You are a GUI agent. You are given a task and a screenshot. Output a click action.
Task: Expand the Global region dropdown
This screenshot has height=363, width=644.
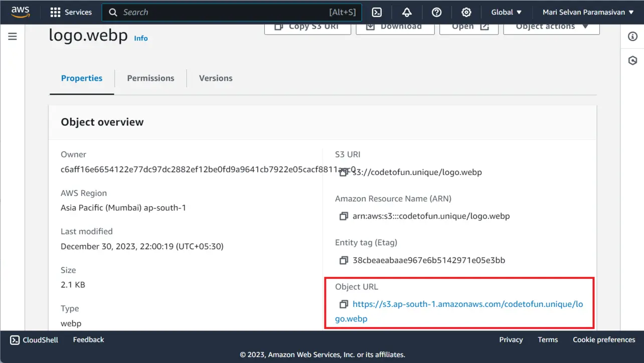tap(507, 12)
